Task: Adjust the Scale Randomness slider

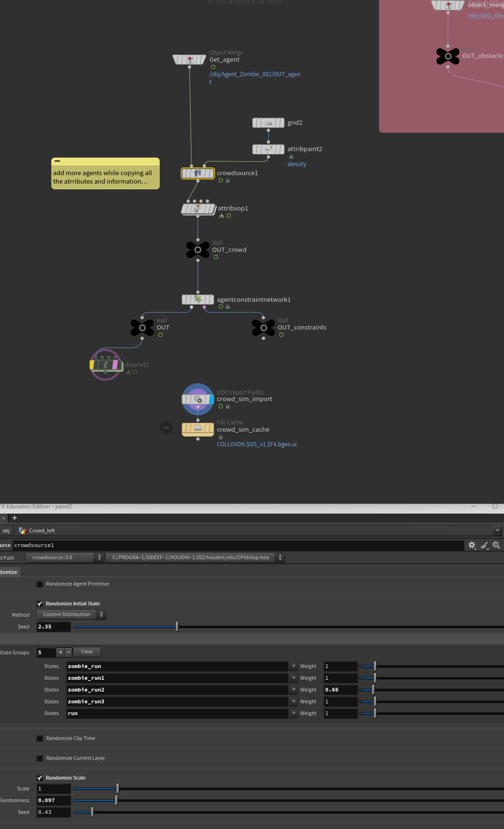Action: 116,800
